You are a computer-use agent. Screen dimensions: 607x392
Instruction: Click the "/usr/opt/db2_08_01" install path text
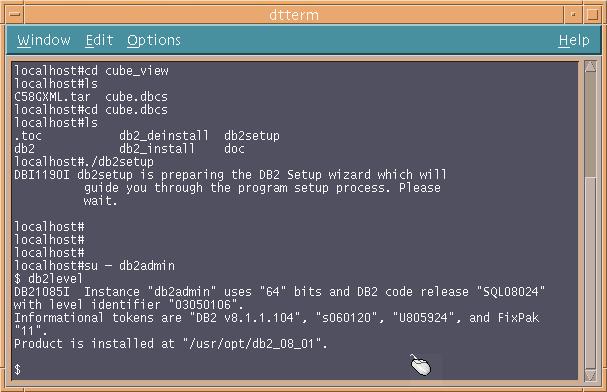coord(254,344)
